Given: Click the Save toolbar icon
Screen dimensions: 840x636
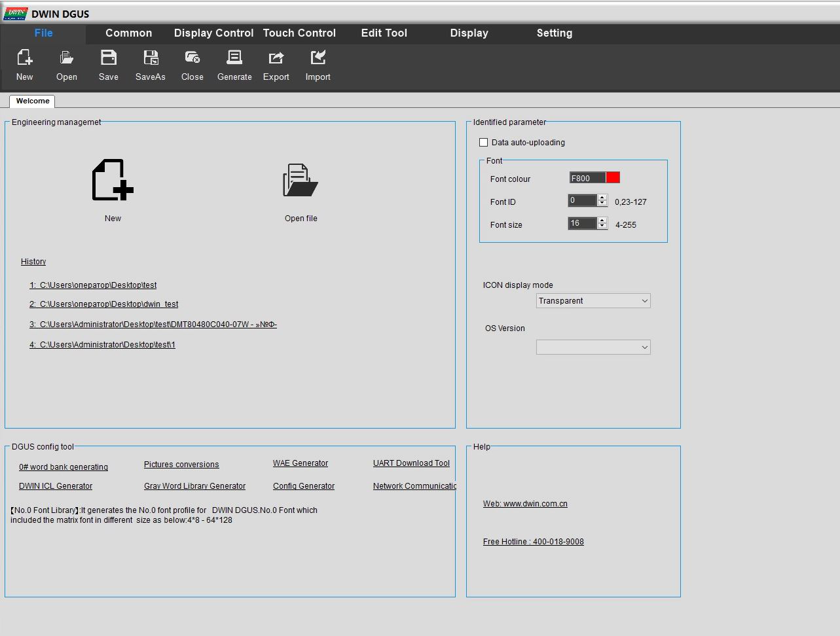Looking at the screenshot, I should [x=109, y=58].
